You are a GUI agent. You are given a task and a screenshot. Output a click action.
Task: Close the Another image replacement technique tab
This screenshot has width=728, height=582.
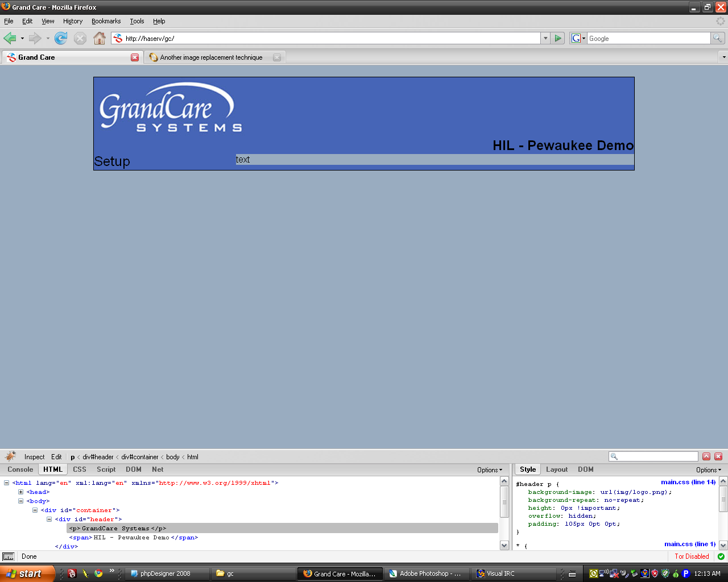coord(277,57)
